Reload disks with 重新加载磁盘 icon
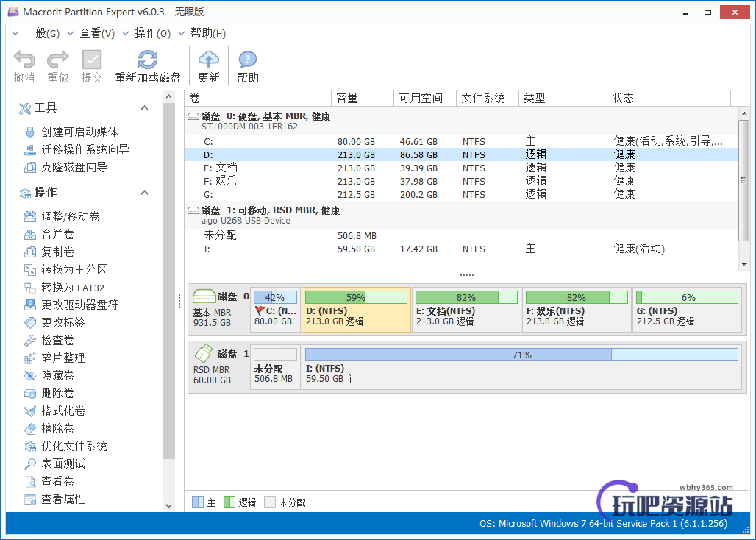This screenshot has width=756, height=540. pyautogui.click(x=148, y=60)
